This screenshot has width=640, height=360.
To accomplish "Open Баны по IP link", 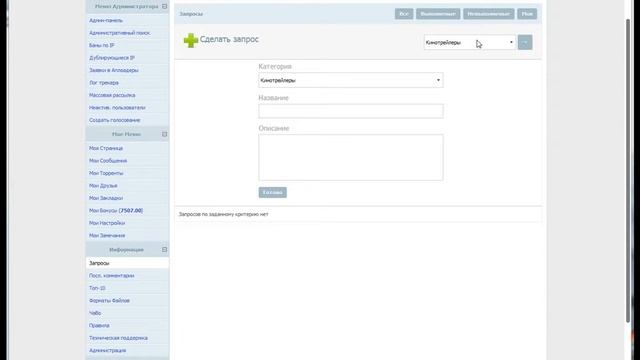I will (x=102, y=45).
